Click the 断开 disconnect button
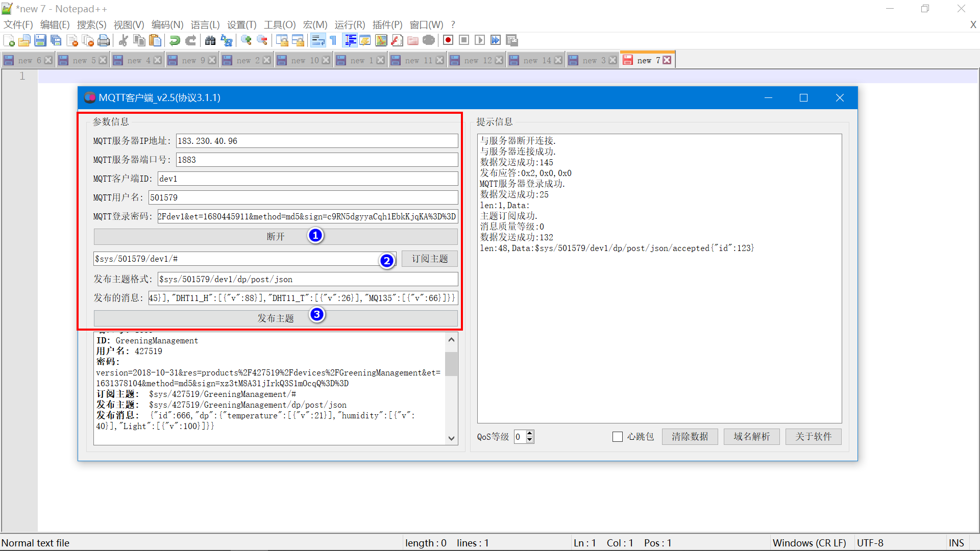Viewport: 980px width, 551px height. 276,237
